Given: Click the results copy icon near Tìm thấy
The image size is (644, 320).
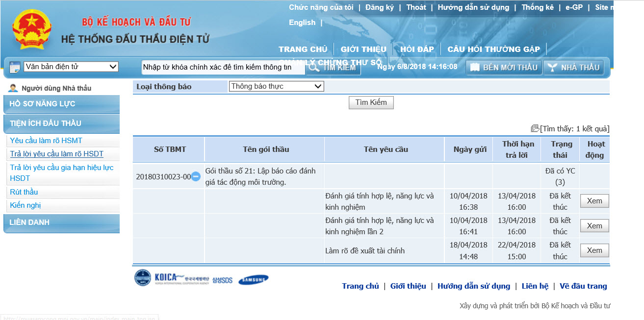Looking at the screenshot, I should (x=535, y=128).
